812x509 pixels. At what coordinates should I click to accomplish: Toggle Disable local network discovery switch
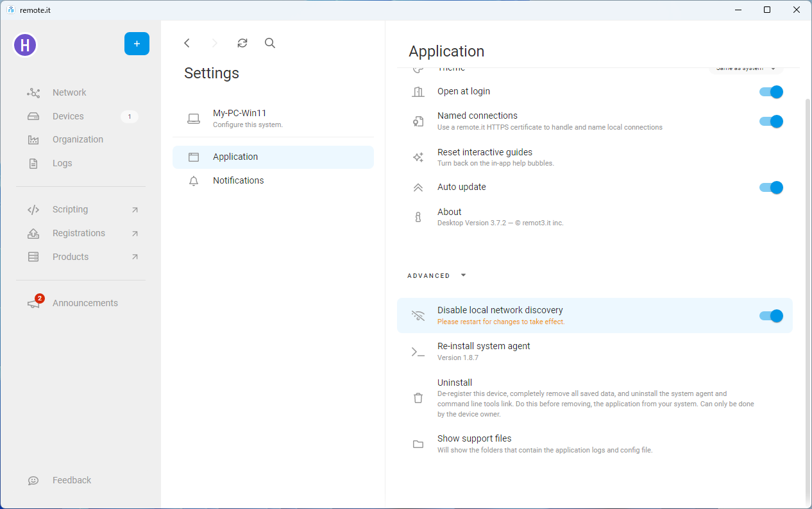click(x=771, y=316)
